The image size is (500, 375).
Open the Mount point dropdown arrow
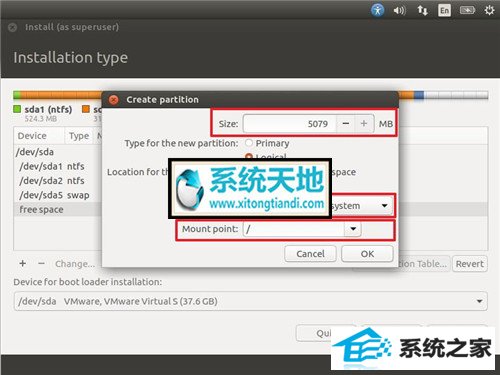[353, 229]
